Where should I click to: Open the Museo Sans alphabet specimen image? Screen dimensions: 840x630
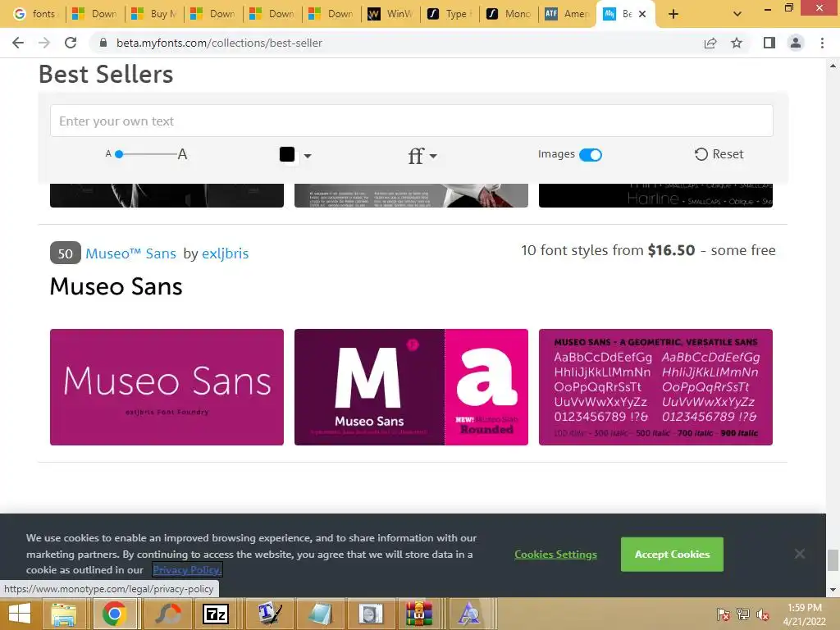655,387
